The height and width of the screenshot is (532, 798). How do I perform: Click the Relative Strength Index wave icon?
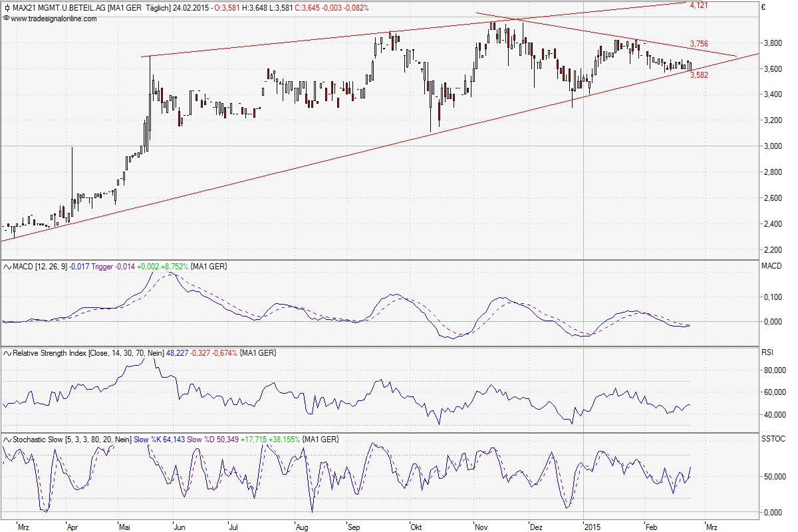(x=7, y=353)
